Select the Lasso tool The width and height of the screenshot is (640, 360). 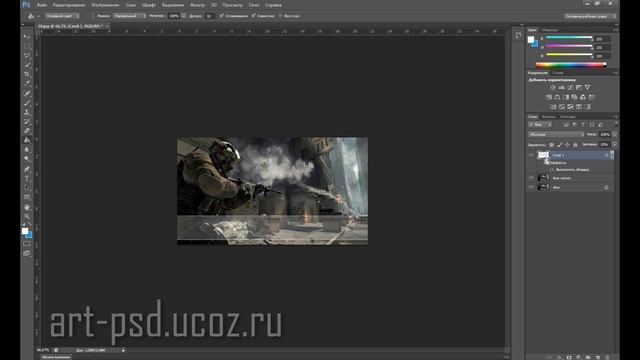(x=27, y=56)
